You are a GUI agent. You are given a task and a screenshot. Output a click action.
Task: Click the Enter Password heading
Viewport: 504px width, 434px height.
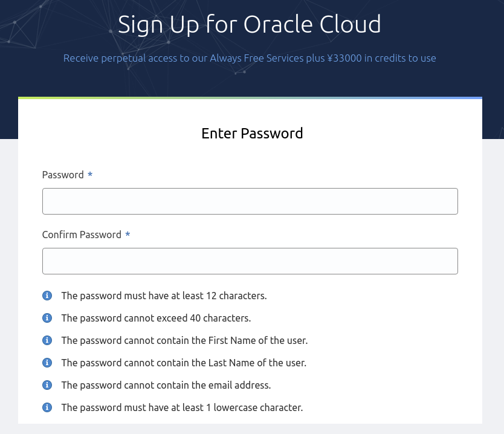coord(252,133)
